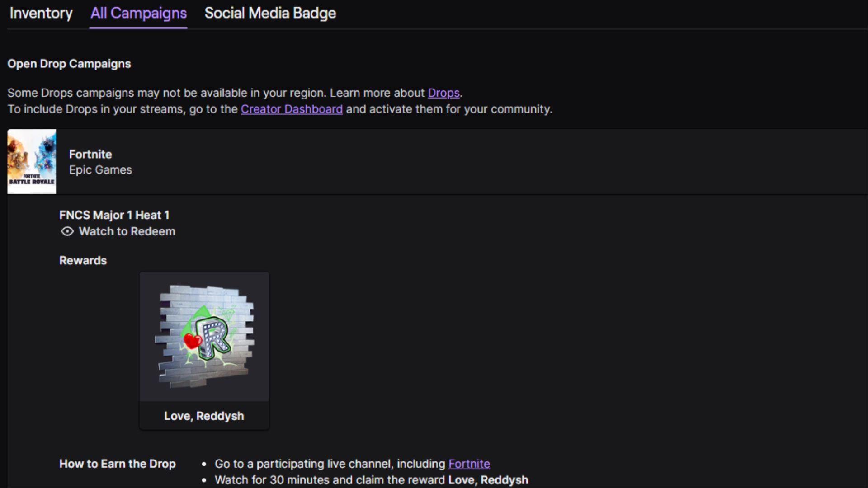The width and height of the screenshot is (868, 488).
Task: Click the Rewards heading
Action: [83, 260]
